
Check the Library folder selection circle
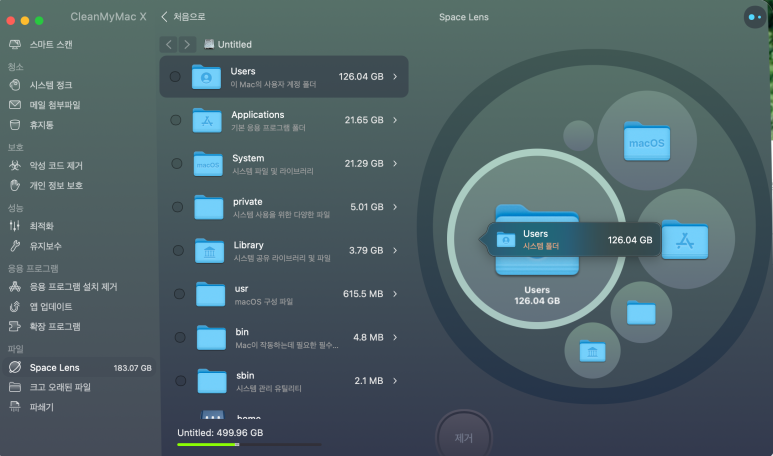coord(178,250)
